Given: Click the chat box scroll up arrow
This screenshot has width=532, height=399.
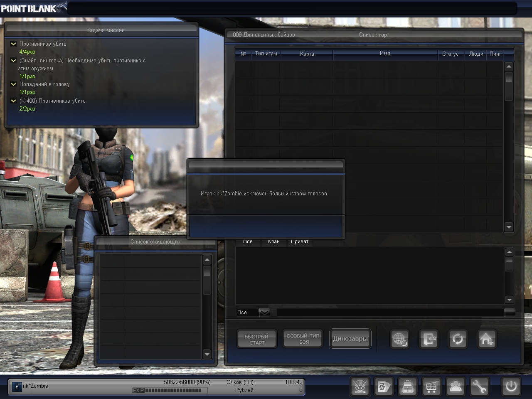Looking at the screenshot, I should (509, 252).
